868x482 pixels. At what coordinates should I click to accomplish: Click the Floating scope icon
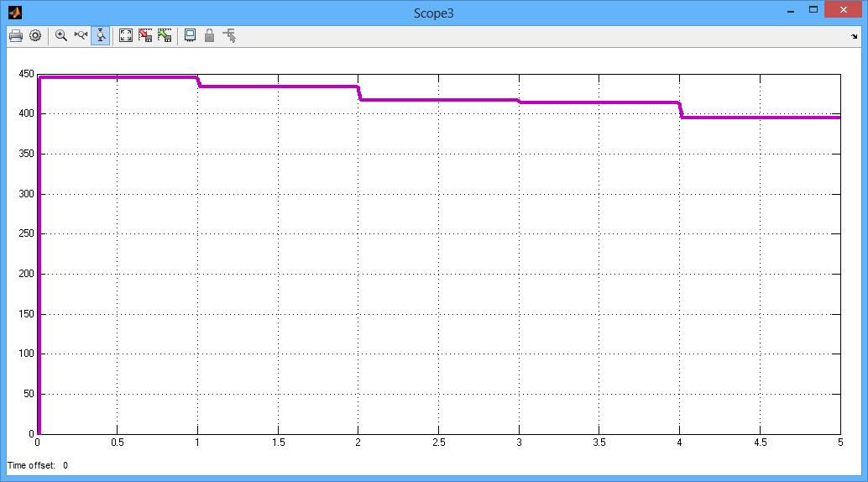(190, 36)
